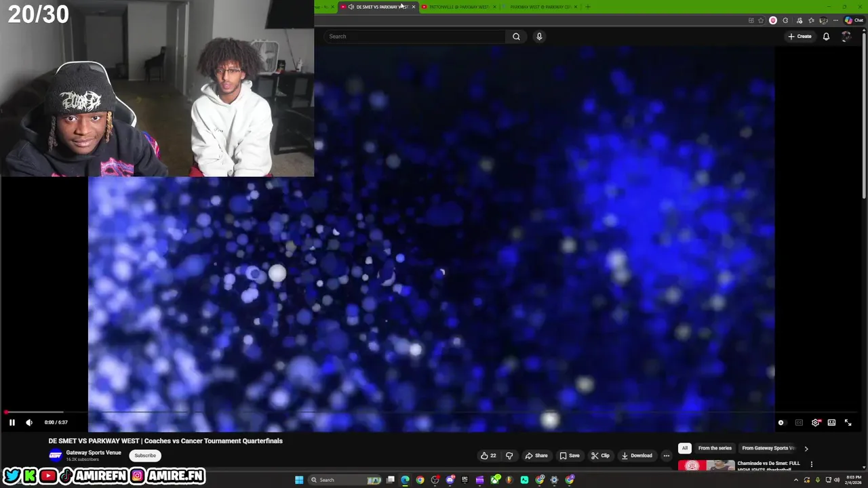Switch to the PATTONVILLE @ PARKWAY WEST tab
868x488 pixels.
[459, 7]
